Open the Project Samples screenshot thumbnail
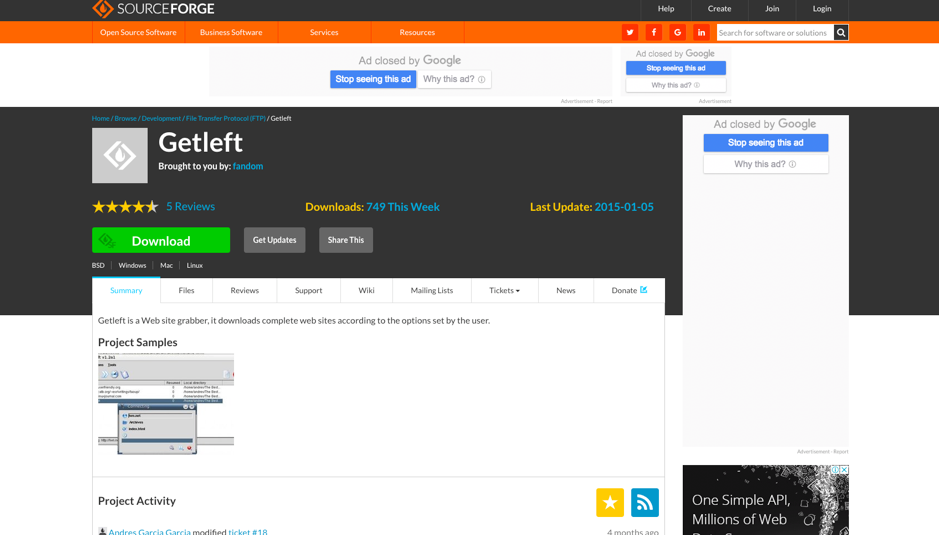 (x=166, y=404)
